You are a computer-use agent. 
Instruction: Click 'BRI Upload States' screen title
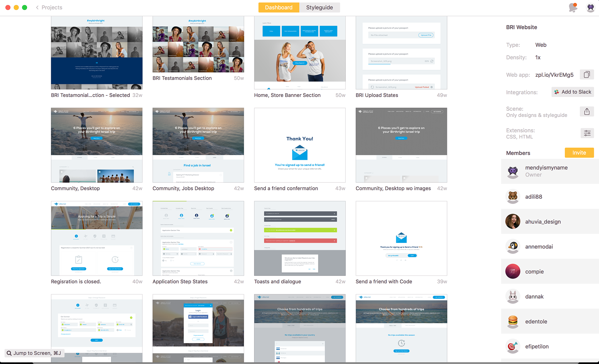(x=377, y=95)
